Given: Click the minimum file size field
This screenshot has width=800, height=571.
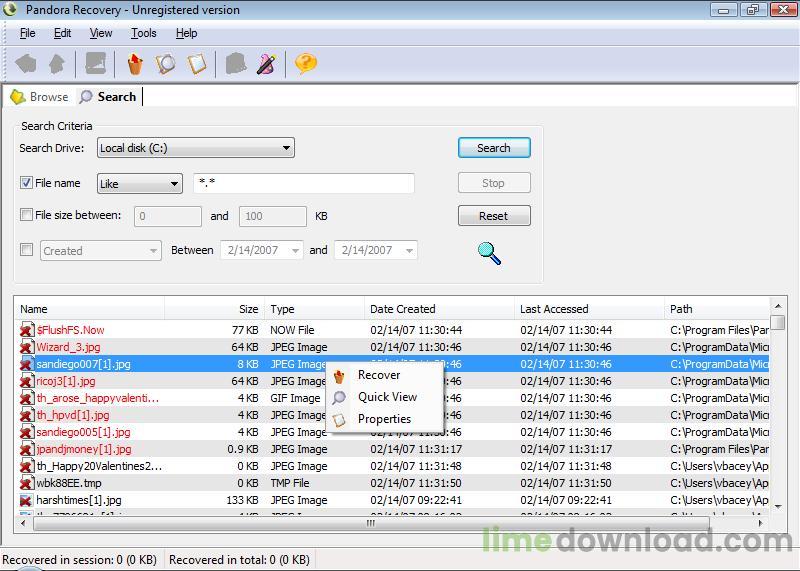Looking at the screenshot, I should pos(168,216).
